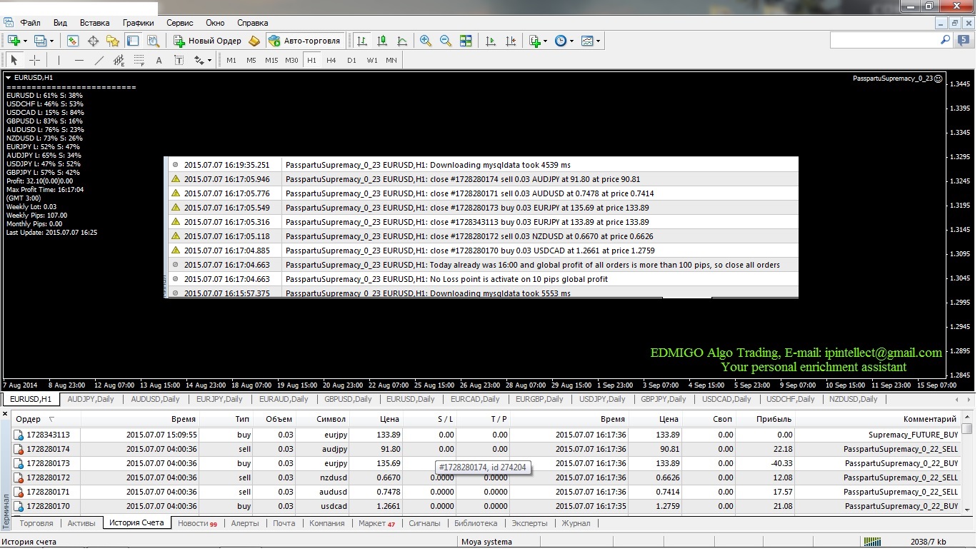This screenshot has height=551, width=980.
Task: Click the toolbar search input field
Action: tap(884, 41)
